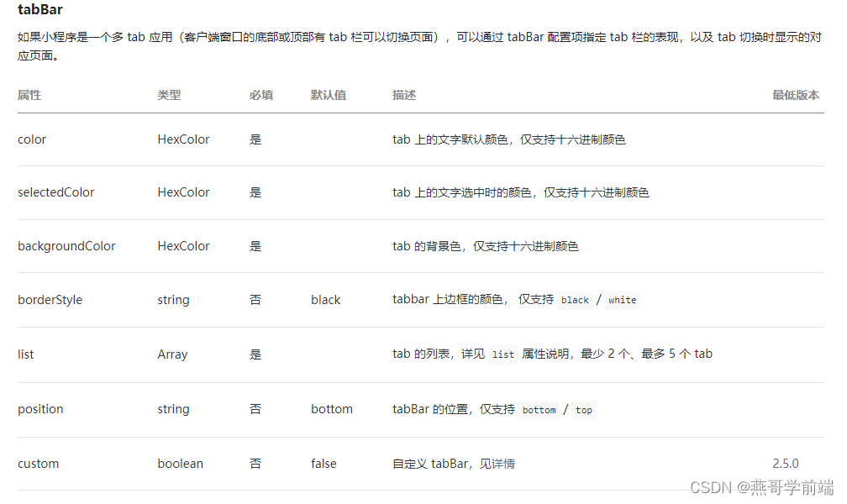Screen dimensions: 847x504
Task: Click the inline code white
Action: click(623, 300)
